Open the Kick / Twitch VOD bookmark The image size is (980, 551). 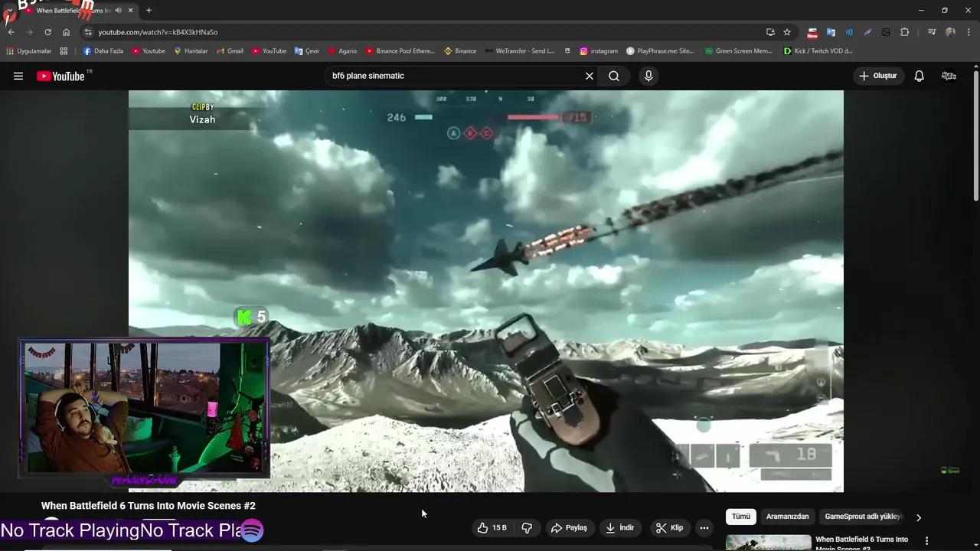pos(818,51)
